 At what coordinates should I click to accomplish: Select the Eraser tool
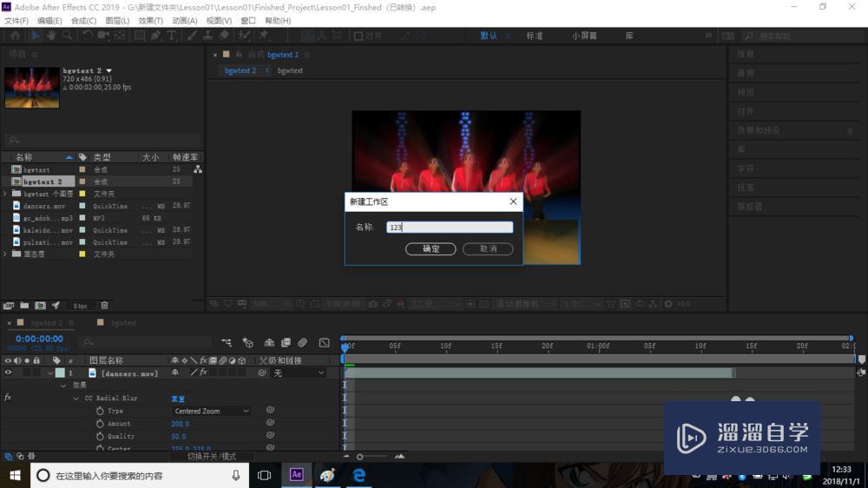point(224,36)
